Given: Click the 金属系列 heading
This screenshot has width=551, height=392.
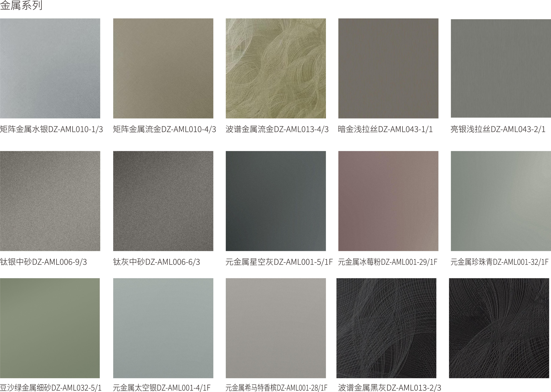Looking at the screenshot, I should click(21, 5).
